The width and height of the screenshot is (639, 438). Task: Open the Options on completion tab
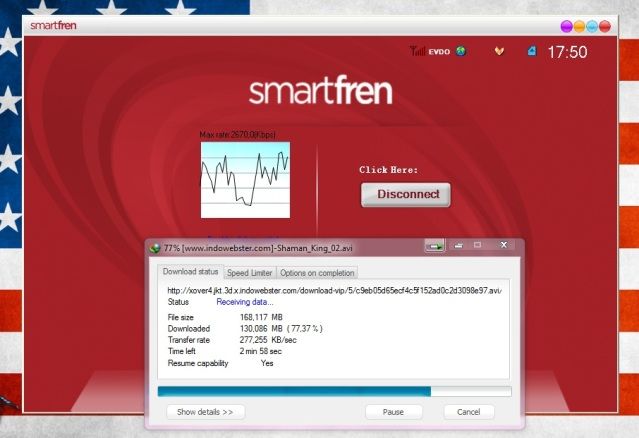[x=317, y=273]
